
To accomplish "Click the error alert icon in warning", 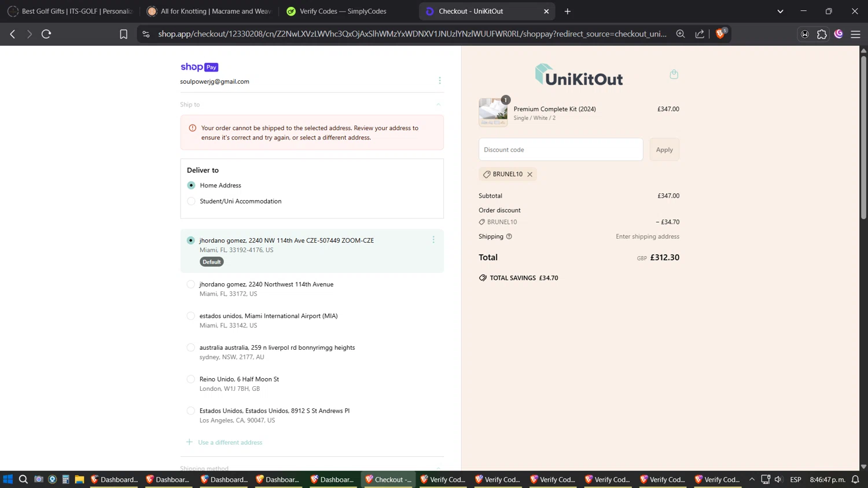I will [x=193, y=128].
